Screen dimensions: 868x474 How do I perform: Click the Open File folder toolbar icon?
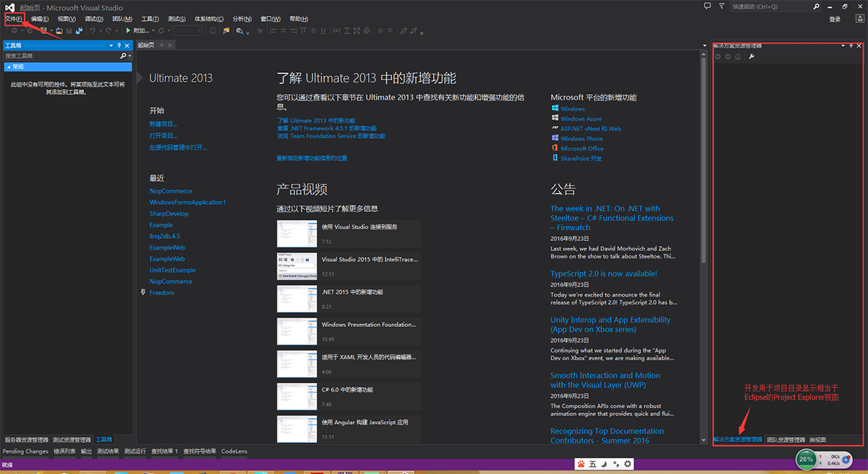[59, 30]
